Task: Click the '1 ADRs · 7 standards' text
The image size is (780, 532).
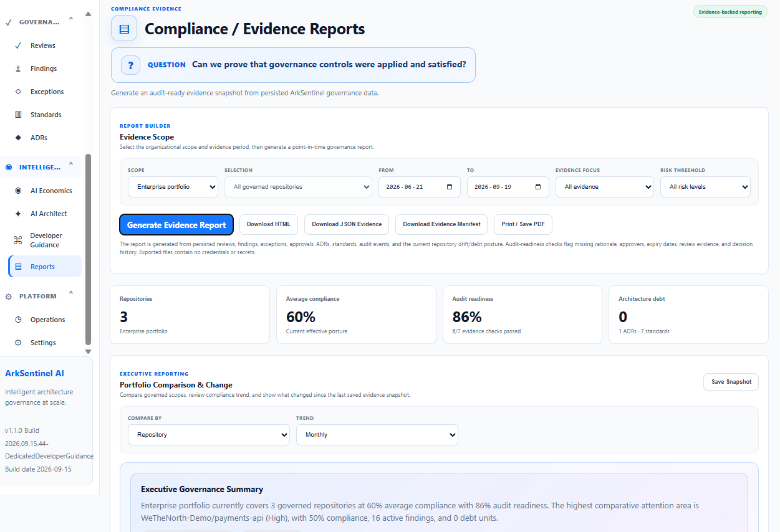Action: pyautogui.click(x=644, y=331)
